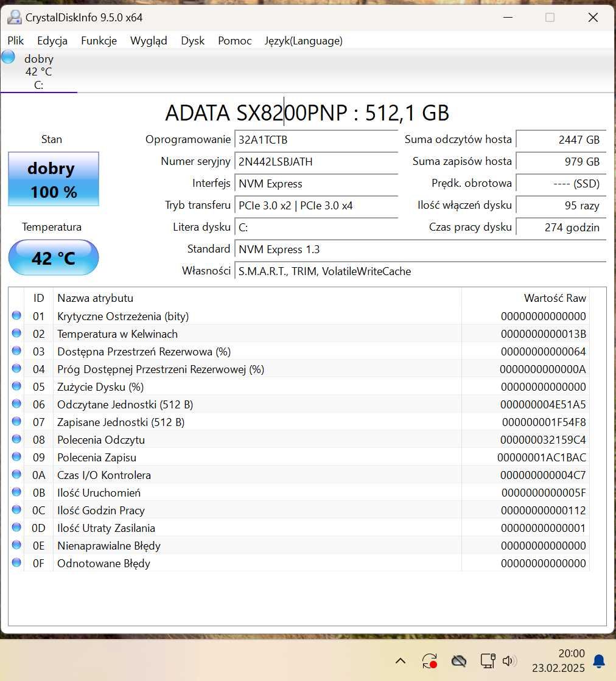Open the clock showing 20:00 23.02.2025
616x681 pixels.
tap(558, 660)
